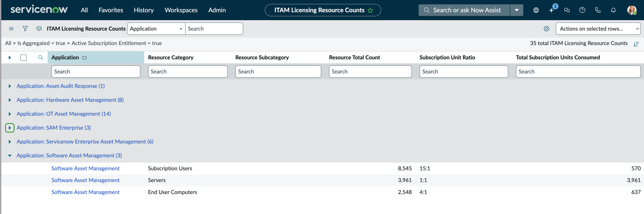Open the Admin menu
The image size is (644, 214).
click(217, 10)
